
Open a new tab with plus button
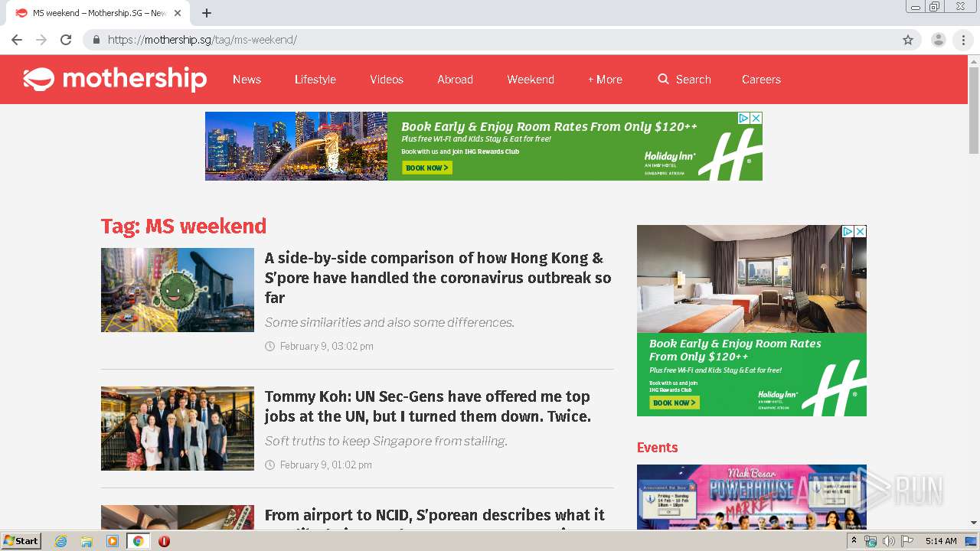click(207, 13)
